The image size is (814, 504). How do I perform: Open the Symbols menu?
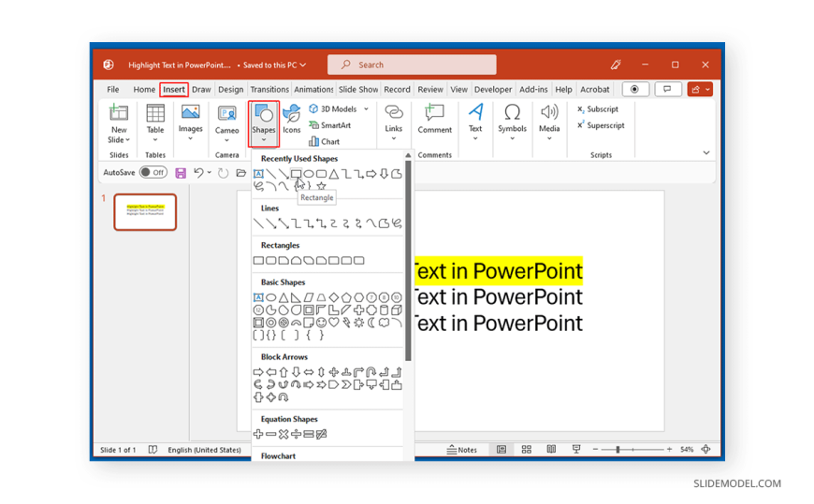coord(513,122)
